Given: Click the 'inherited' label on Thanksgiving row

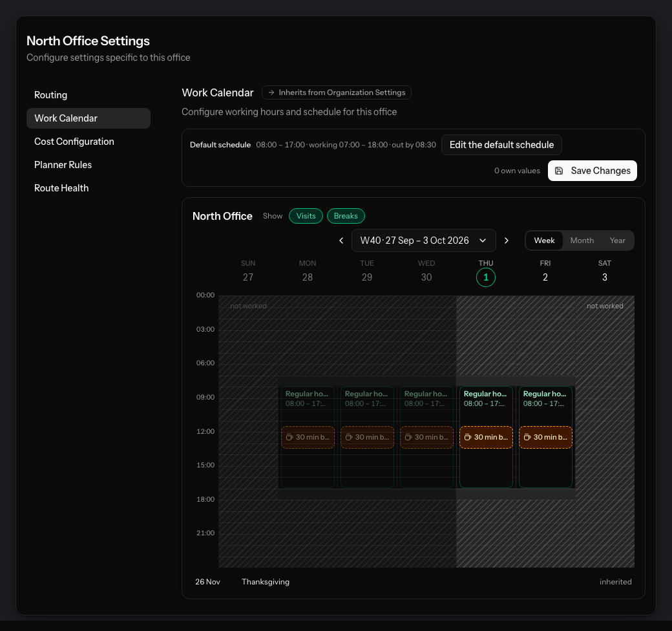Looking at the screenshot, I should click(615, 582).
